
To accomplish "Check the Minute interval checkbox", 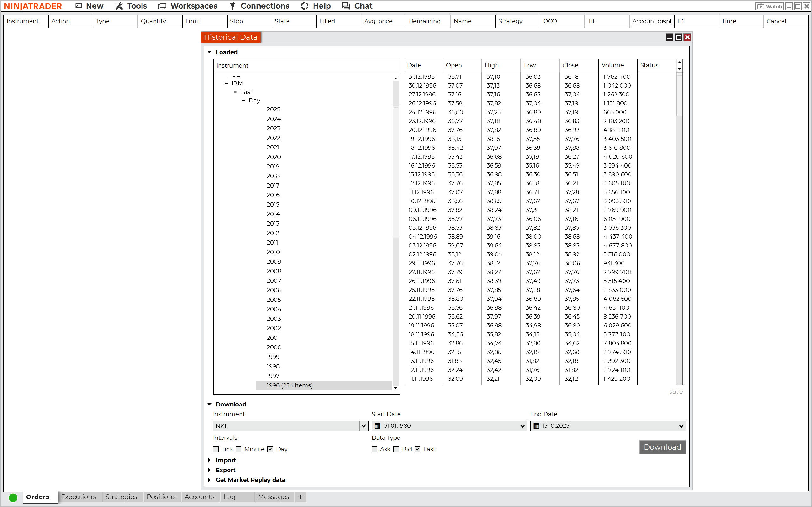I will pos(239,449).
